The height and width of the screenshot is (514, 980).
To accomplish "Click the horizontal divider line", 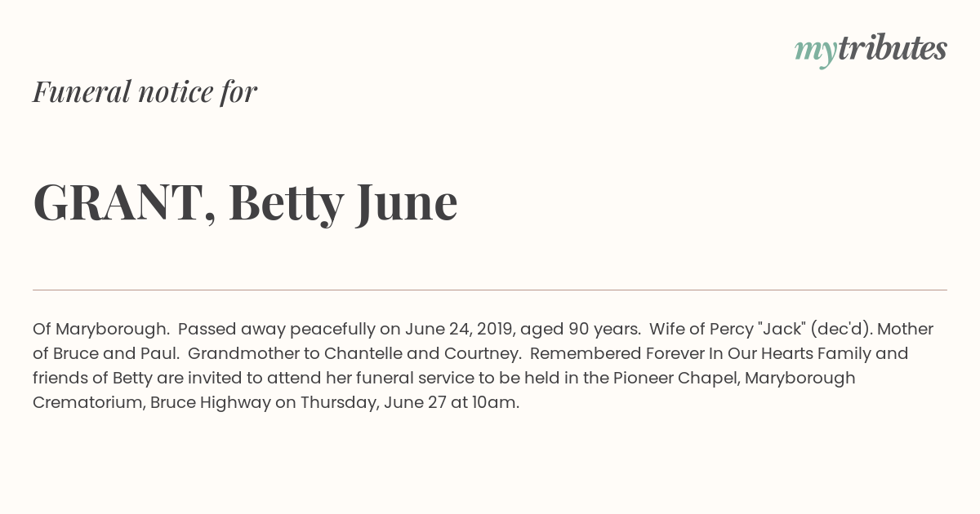I will pyautogui.click(x=490, y=290).
